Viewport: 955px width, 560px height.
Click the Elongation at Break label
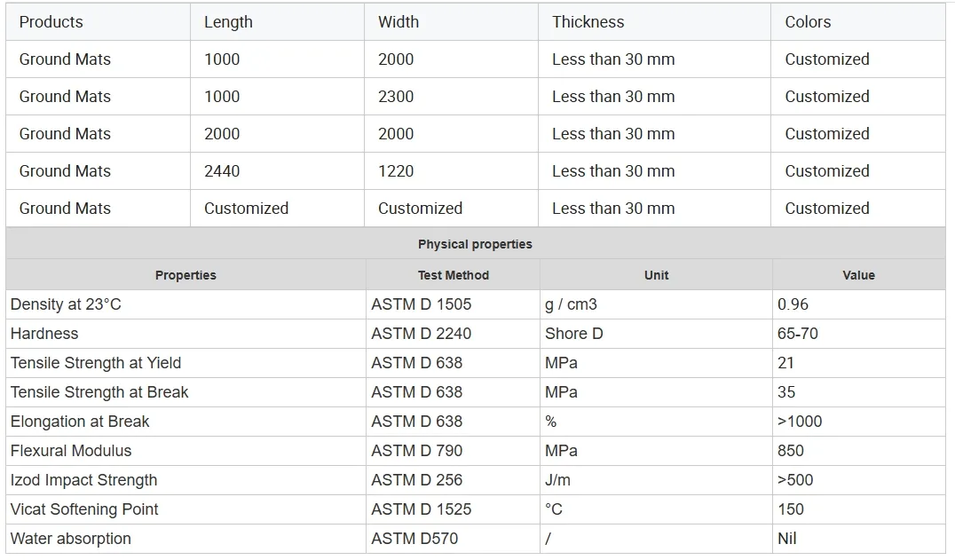click(x=80, y=422)
